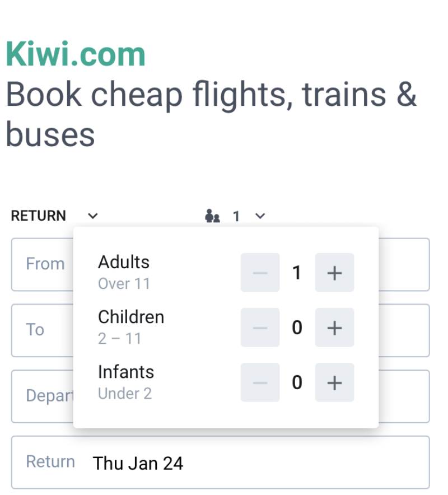Select the Adults row in the passenger panel
Viewport: 448px width, 495px height.
124,261
